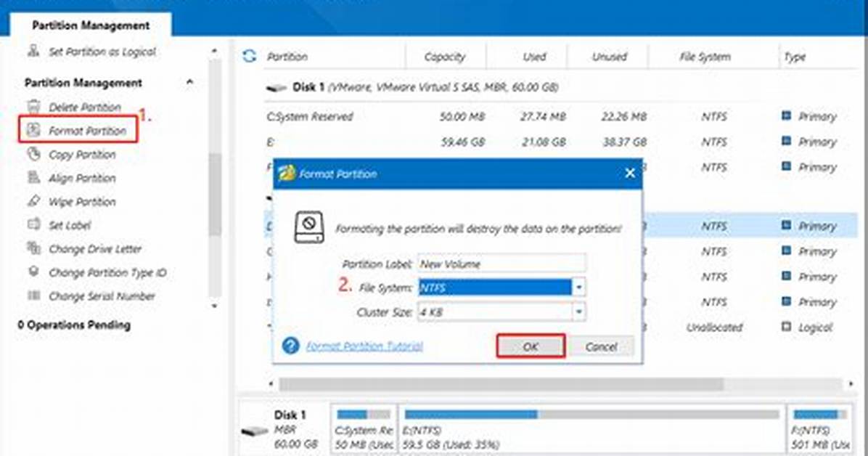Select Set Partition as Logical
Viewport: 868px width, 456px height.
102,52
